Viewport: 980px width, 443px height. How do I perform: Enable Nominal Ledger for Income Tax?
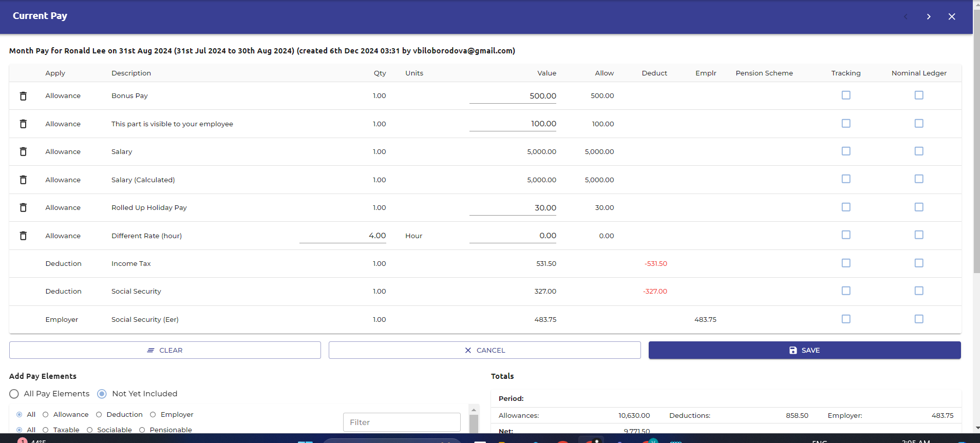tap(919, 263)
